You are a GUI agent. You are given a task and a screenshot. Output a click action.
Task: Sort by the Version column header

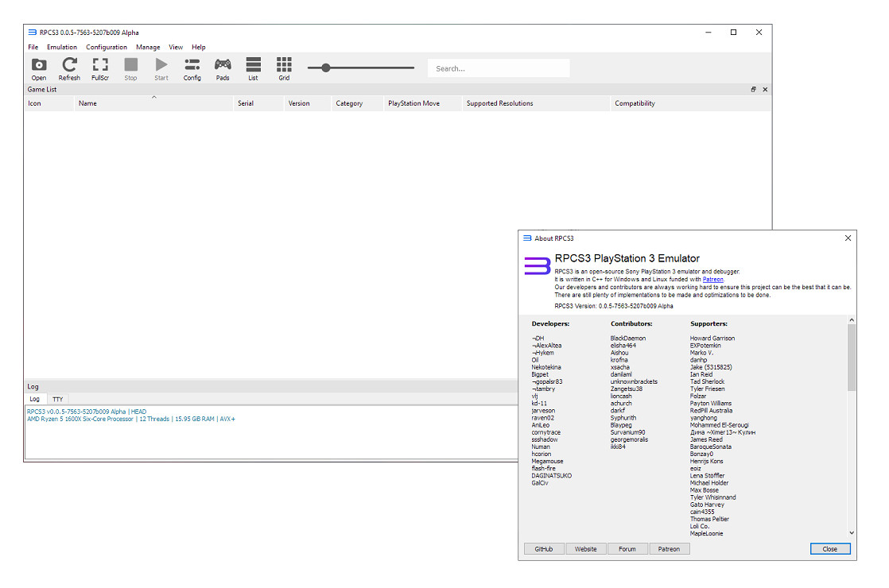coord(307,103)
